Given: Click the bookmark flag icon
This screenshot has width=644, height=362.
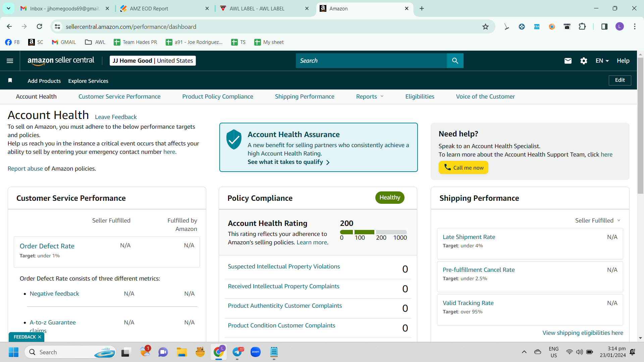Looking at the screenshot, I should [10, 80].
